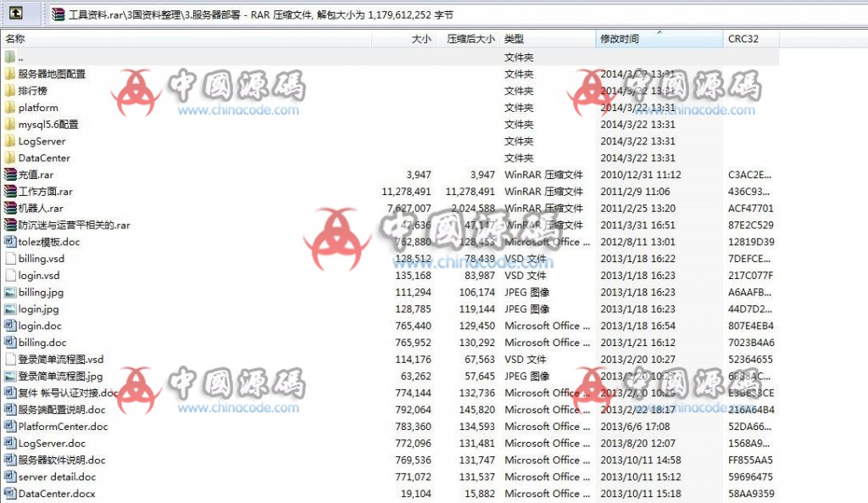Open the WinRAR archive icon for 充值.rar

(x=11, y=174)
